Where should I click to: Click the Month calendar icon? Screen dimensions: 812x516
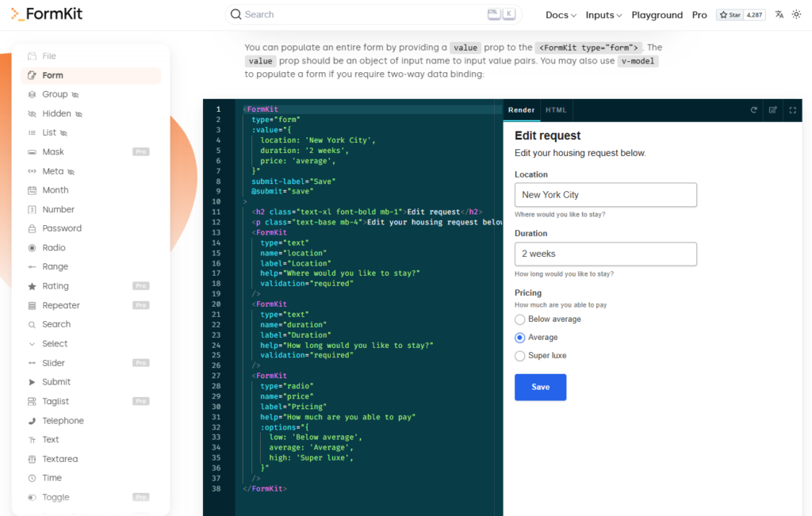(32, 190)
